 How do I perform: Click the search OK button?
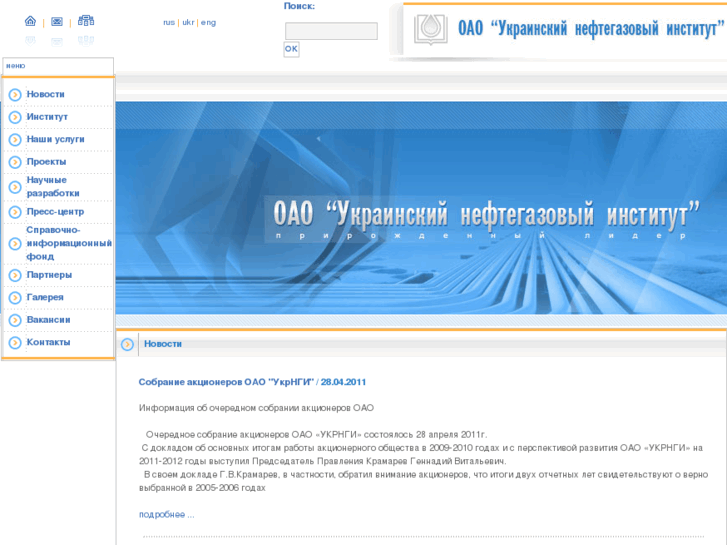point(291,49)
